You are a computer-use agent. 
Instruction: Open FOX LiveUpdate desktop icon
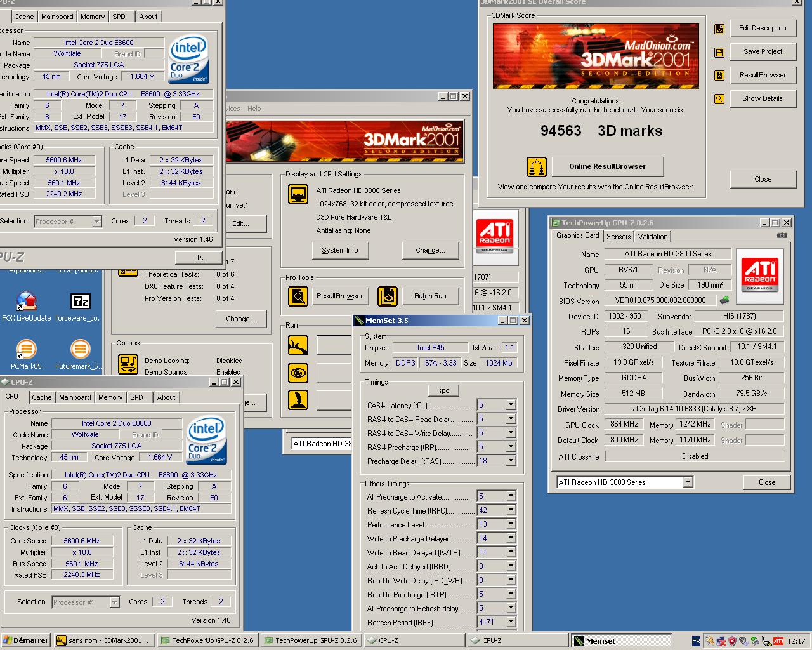[x=27, y=307]
